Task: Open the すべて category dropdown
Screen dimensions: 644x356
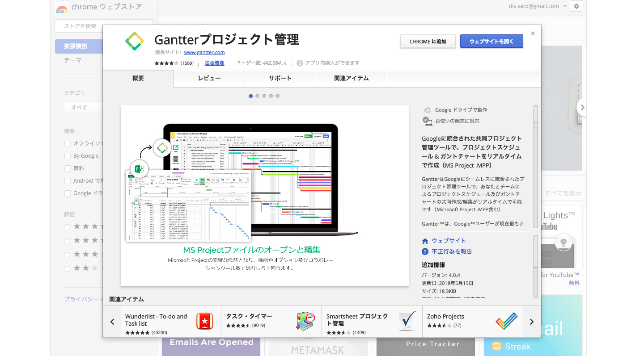Action: [x=83, y=107]
